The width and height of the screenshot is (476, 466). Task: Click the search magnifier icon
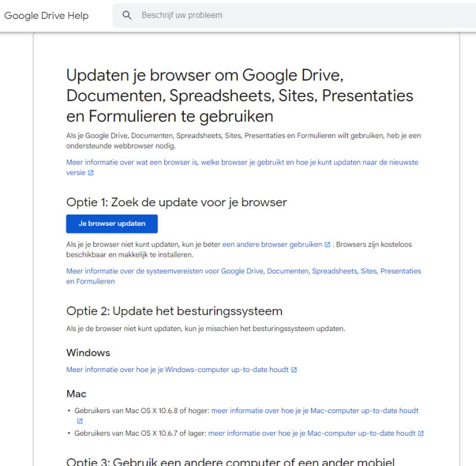[127, 15]
